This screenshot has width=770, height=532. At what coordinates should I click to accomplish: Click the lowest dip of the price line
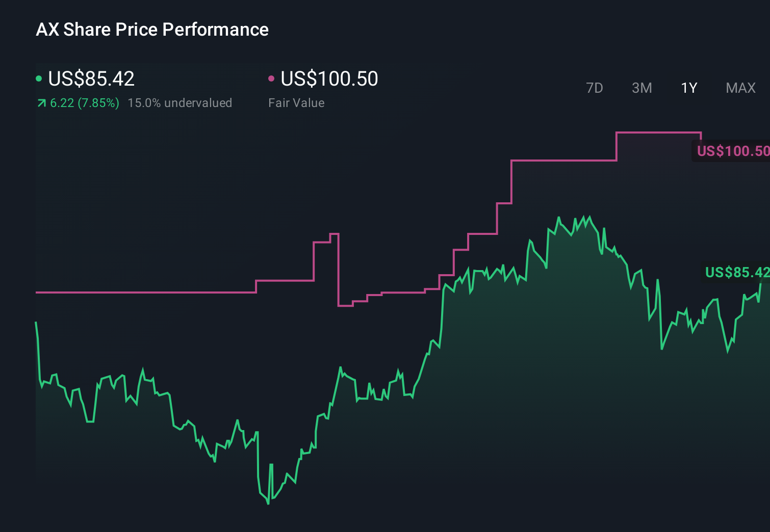click(x=268, y=504)
